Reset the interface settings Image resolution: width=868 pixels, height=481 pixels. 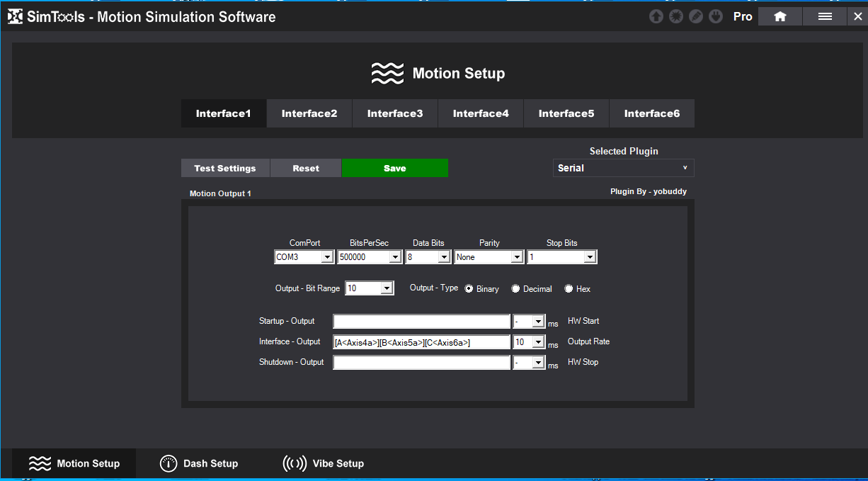tap(306, 168)
